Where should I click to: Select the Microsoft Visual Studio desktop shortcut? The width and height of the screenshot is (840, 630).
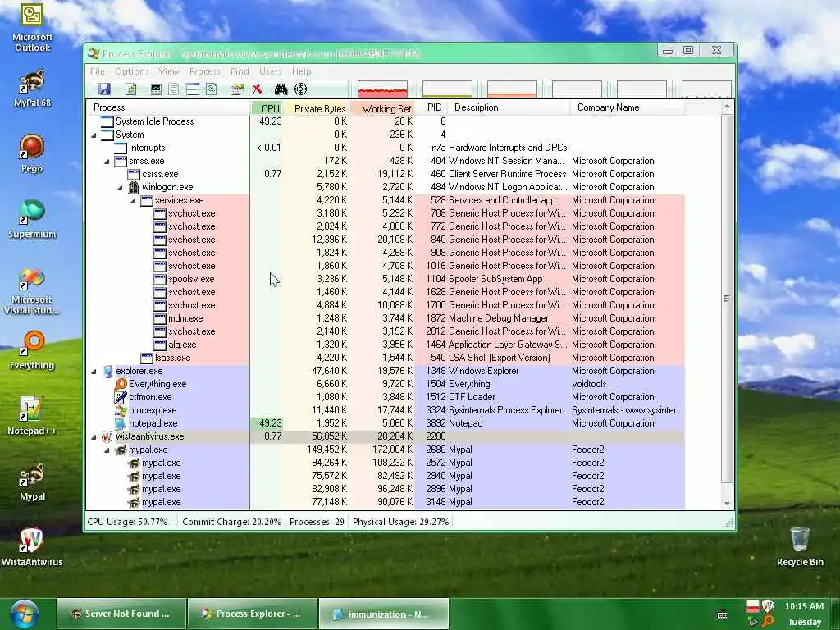coord(32,292)
